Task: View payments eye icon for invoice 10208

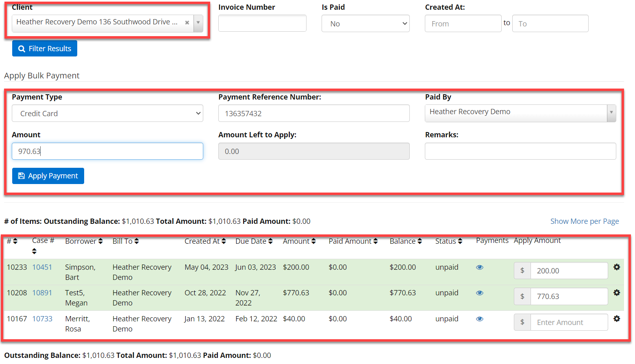Action: tap(480, 293)
